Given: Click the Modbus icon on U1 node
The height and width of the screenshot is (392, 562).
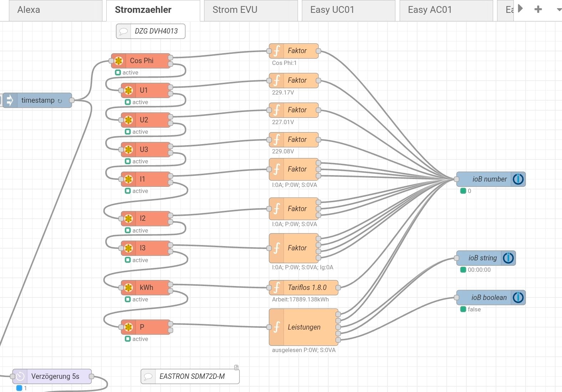Looking at the screenshot, I should [x=129, y=91].
